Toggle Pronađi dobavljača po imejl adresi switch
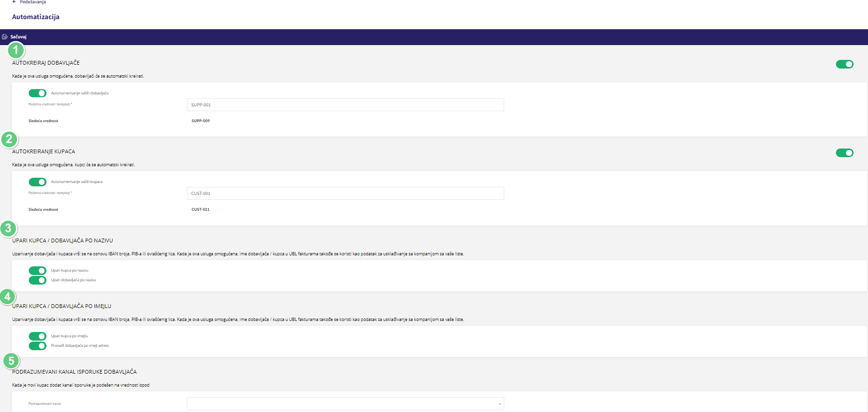This screenshot has width=868, height=412. point(37,345)
